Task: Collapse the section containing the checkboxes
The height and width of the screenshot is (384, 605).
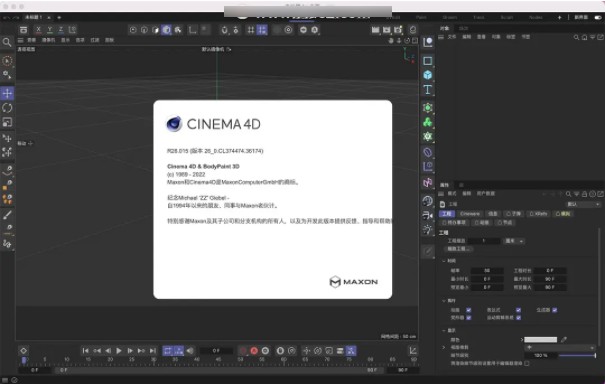Action: [x=444, y=301]
